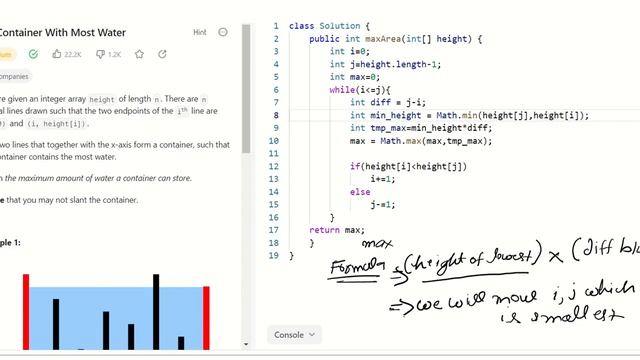640x360 pixels.
Task: Click the 'int i=0;' code line
Action: pos(350,51)
